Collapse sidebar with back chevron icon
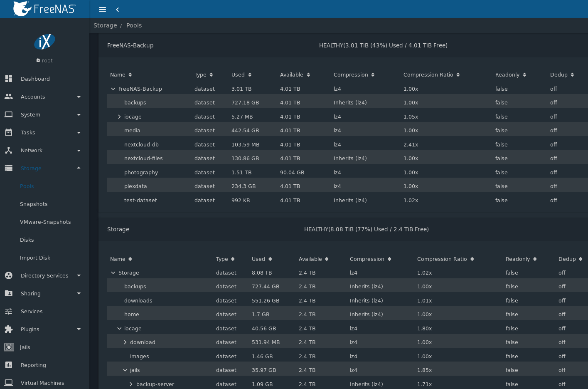The width and height of the screenshot is (588, 389). 118,10
